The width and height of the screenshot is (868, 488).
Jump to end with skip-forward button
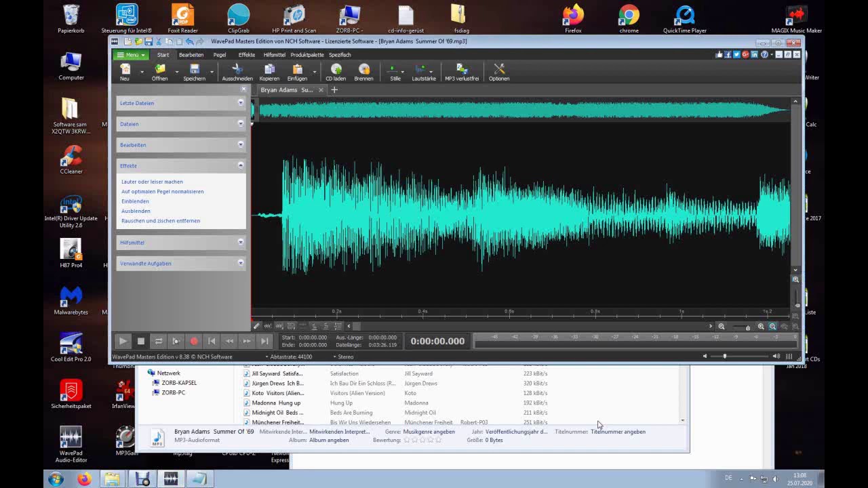(x=264, y=342)
